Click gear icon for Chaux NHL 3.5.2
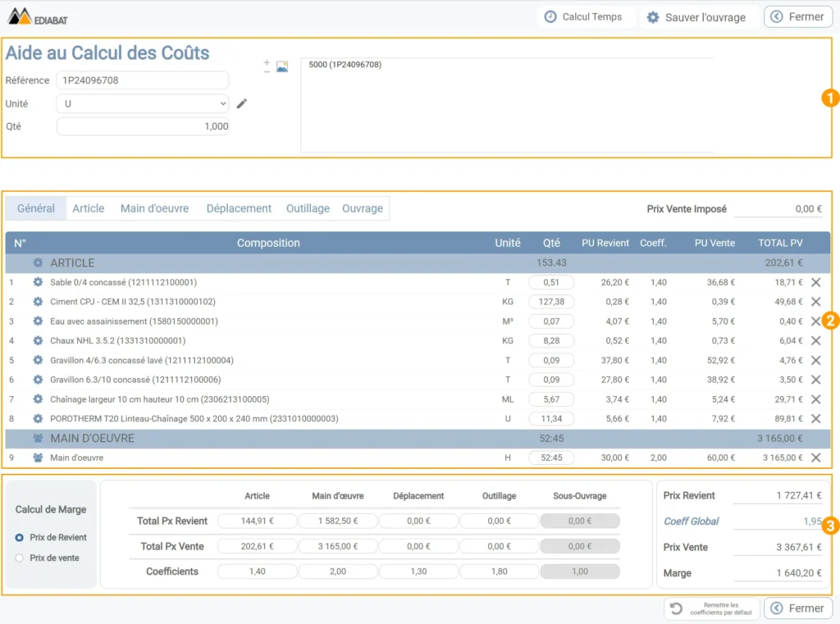 click(x=38, y=340)
